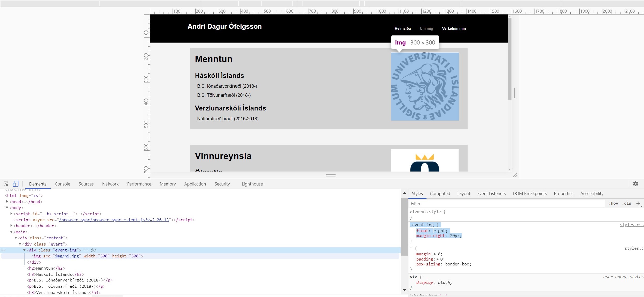Open the Lighthouse tab
Viewport: 644px width, 297px height.
pos(252,184)
